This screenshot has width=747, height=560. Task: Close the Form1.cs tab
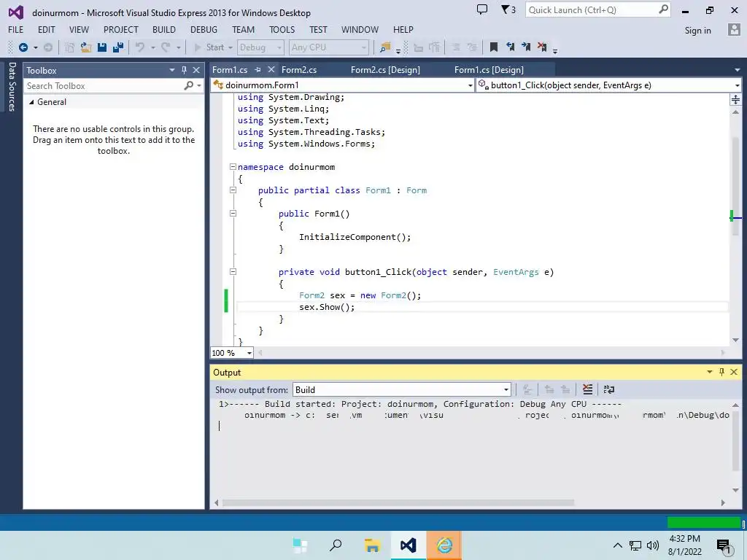tap(271, 69)
